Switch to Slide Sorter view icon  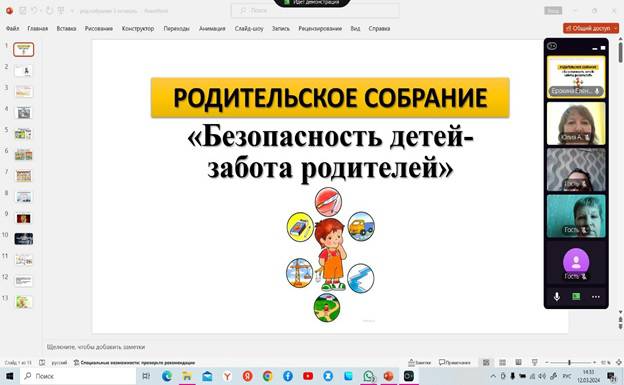503,362
